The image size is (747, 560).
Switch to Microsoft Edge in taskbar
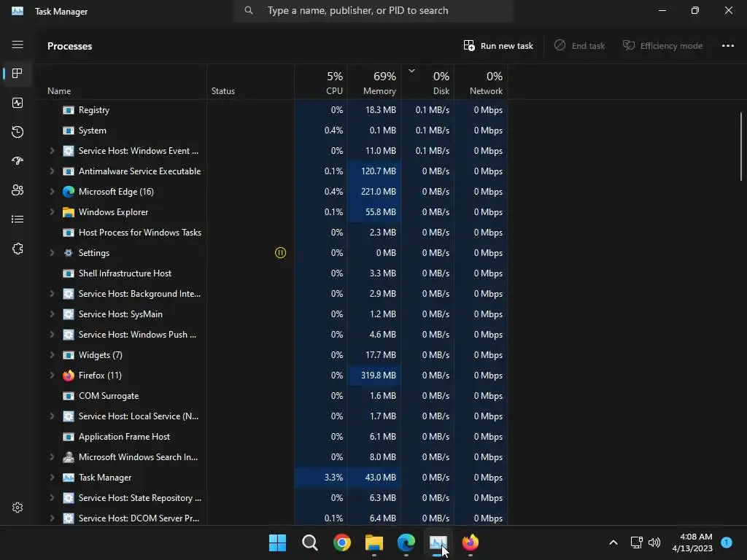406,542
